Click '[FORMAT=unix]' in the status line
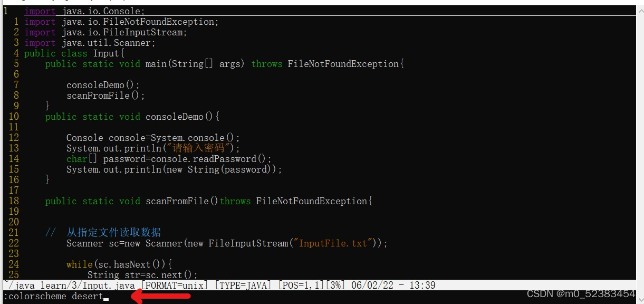This screenshot has height=304, width=644. coord(175,286)
